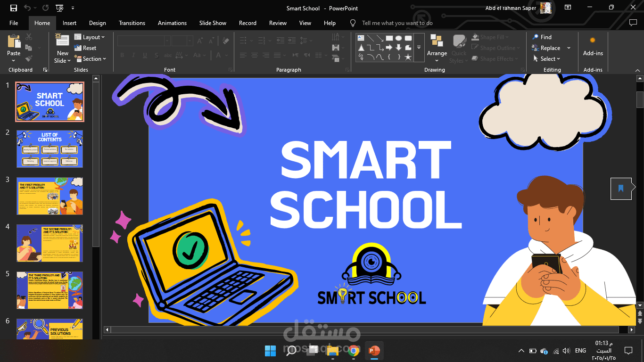Image resolution: width=644 pixels, height=362 pixels.
Task: Open the Arrange menu
Action: click(x=437, y=48)
